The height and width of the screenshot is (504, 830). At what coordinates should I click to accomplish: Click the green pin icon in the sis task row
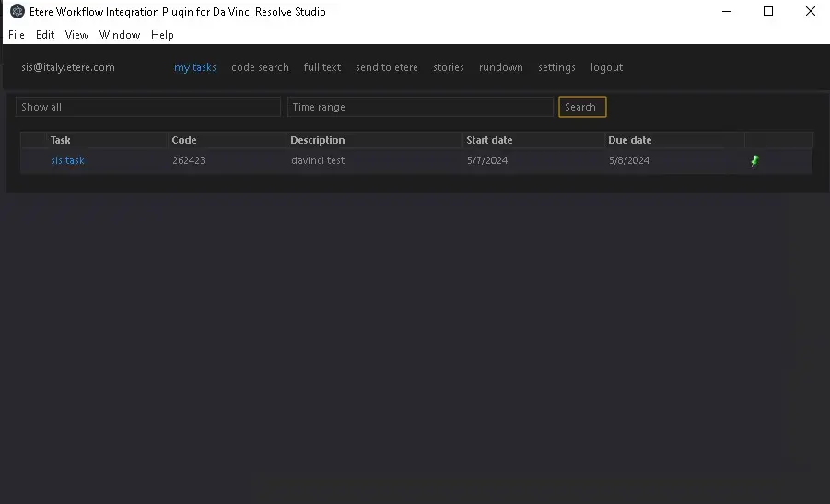point(755,160)
